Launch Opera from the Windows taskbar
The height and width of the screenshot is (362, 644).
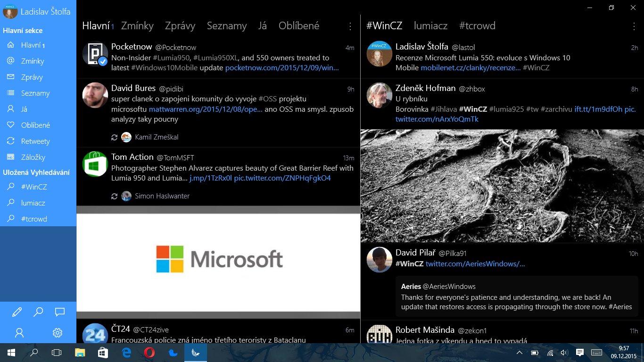(x=149, y=352)
